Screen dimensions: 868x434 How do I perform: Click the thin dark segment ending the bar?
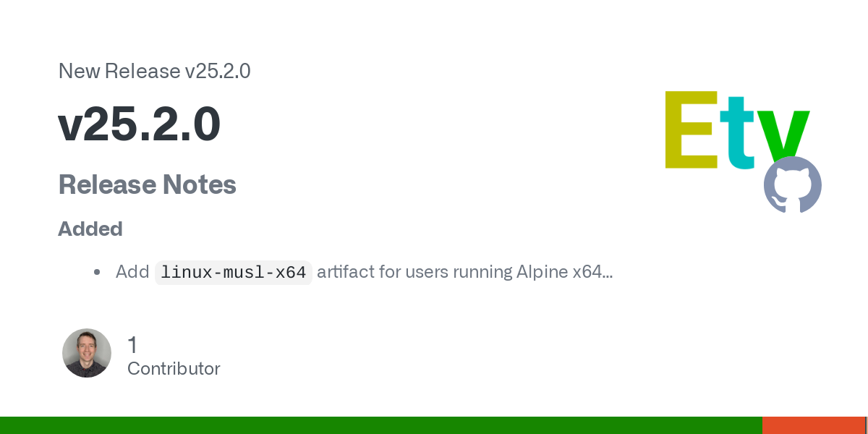pyautogui.click(x=867, y=425)
